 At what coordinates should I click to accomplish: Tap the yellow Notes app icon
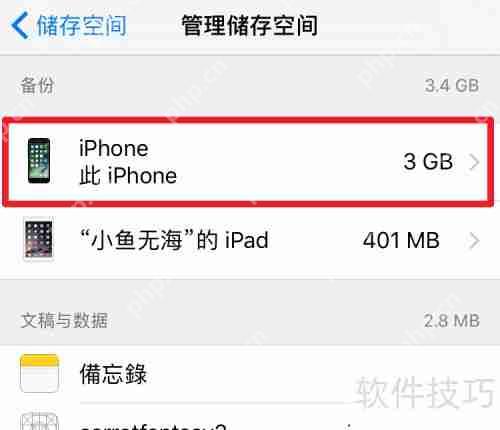39,373
